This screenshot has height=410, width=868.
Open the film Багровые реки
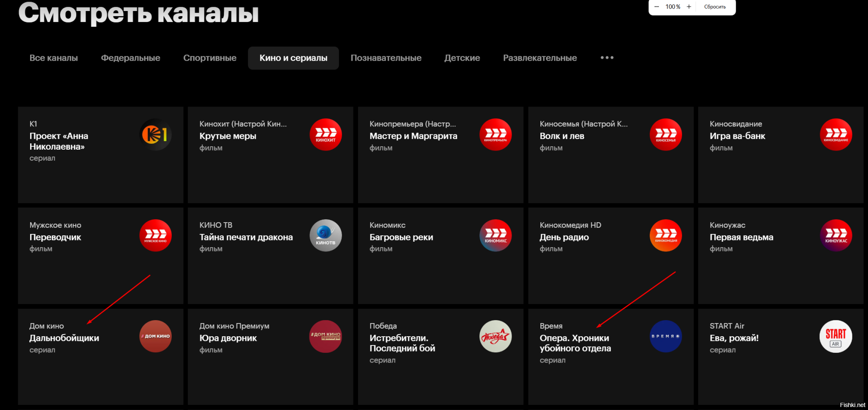pyautogui.click(x=401, y=237)
